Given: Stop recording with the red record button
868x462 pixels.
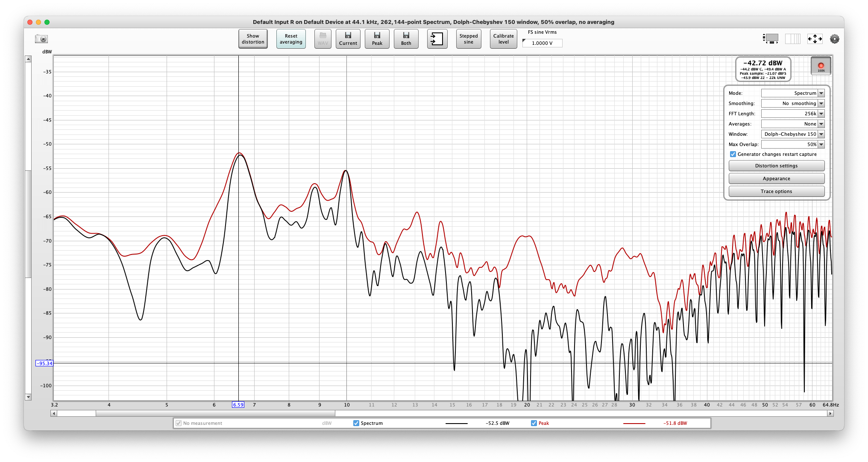Looking at the screenshot, I should click(x=821, y=66).
